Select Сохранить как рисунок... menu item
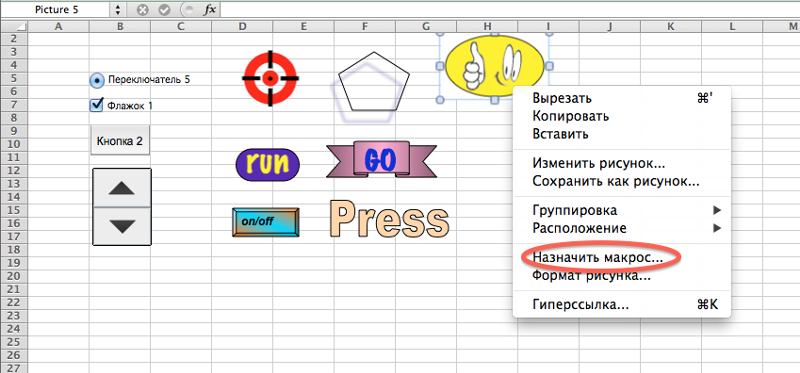The height and width of the screenshot is (373, 800). click(621, 181)
